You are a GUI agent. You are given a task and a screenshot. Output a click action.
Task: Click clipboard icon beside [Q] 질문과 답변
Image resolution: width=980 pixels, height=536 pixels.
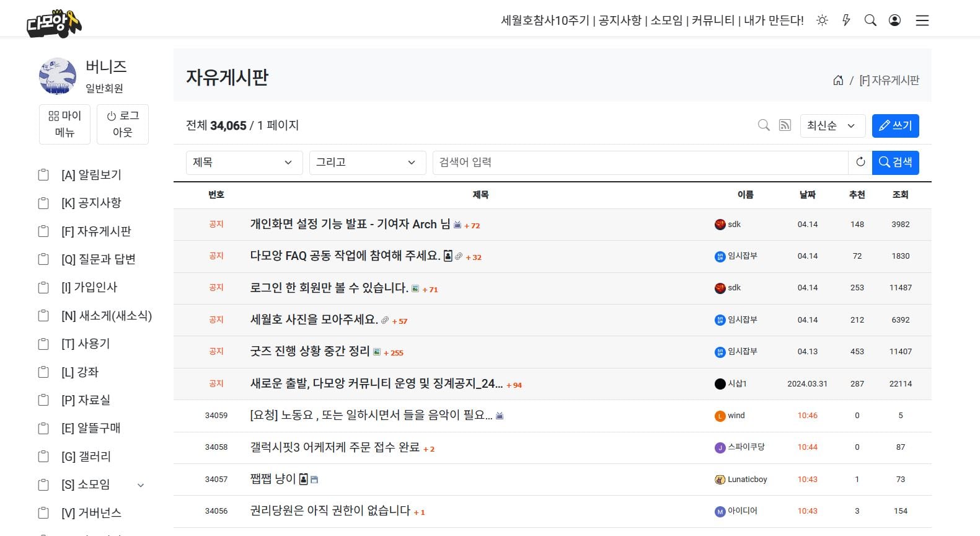pos(43,259)
